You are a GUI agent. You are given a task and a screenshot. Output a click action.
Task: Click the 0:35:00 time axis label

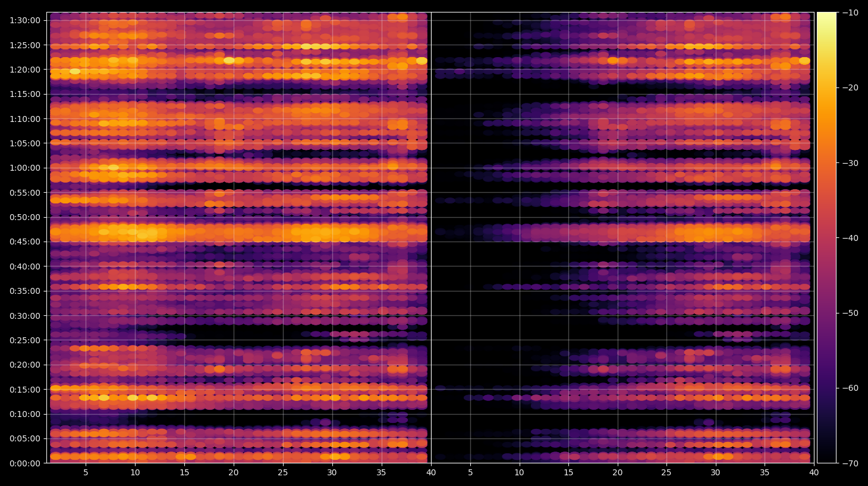tap(25, 291)
